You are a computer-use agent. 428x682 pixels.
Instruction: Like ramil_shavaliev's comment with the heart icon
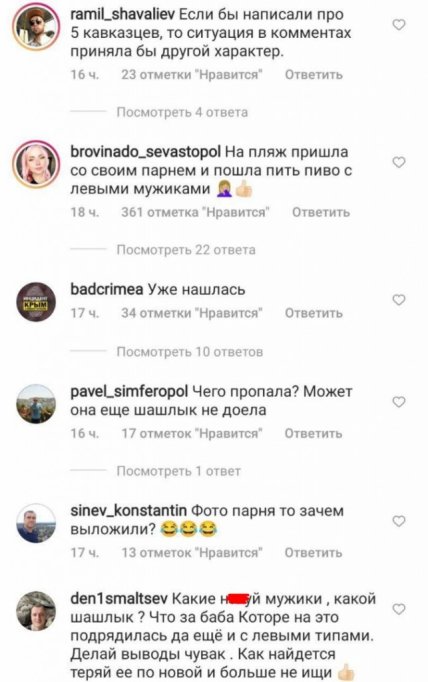[x=399, y=25]
